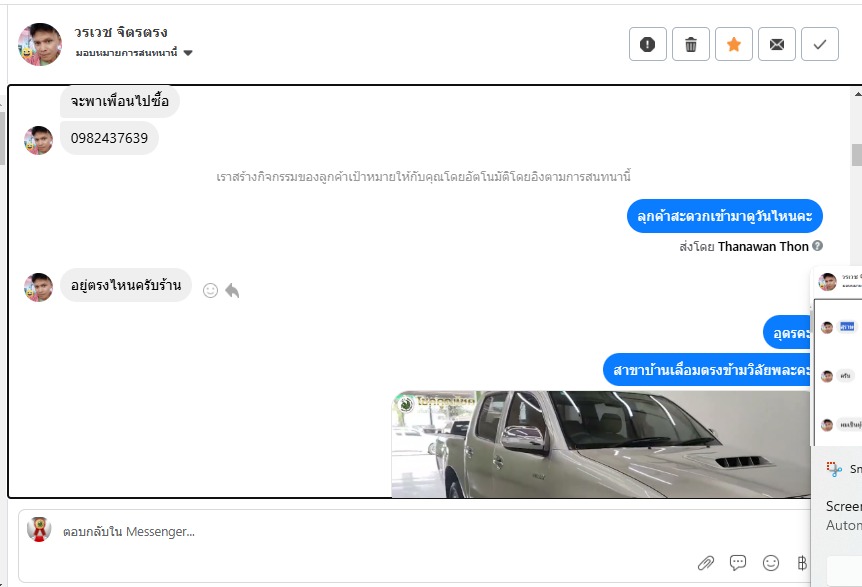Expand the assign conversation dropdown arrow

tap(188, 53)
